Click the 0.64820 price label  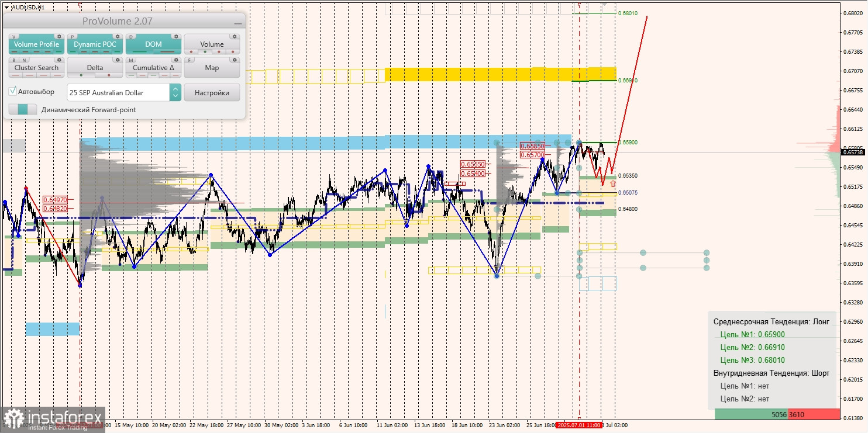pyautogui.click(x=55, y=208)
